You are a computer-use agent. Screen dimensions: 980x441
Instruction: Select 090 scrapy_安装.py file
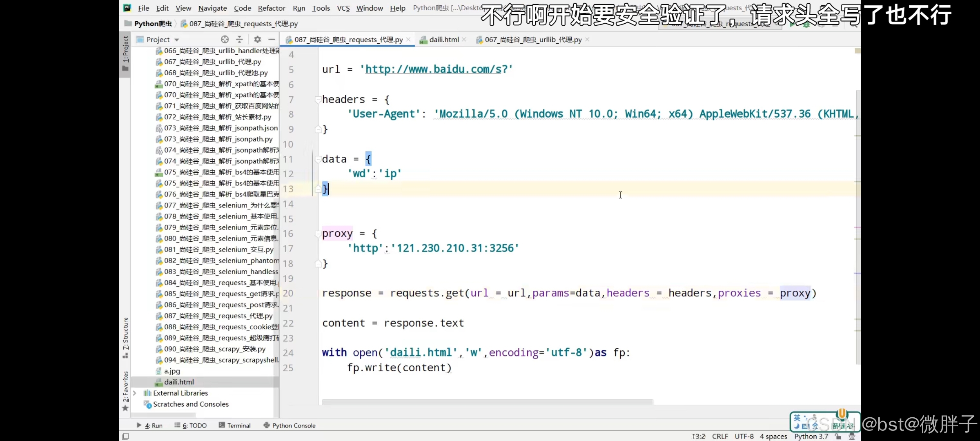tap(210, 349)
